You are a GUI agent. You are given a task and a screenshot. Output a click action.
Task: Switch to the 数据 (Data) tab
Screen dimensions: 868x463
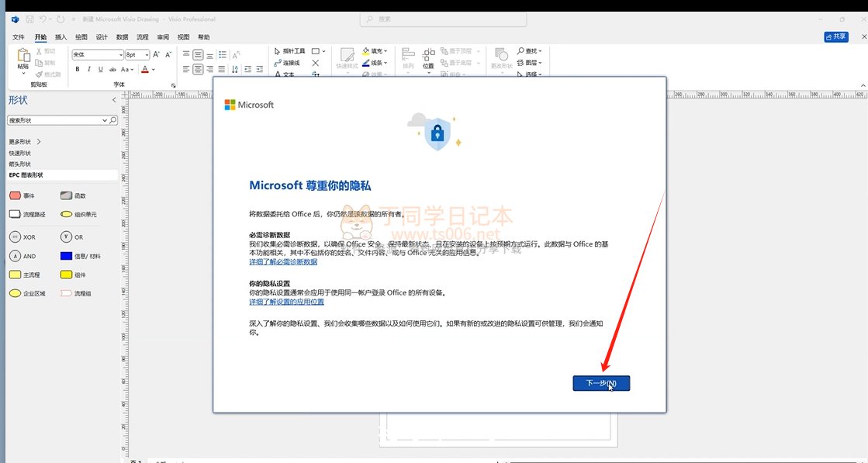coord(123,37)
